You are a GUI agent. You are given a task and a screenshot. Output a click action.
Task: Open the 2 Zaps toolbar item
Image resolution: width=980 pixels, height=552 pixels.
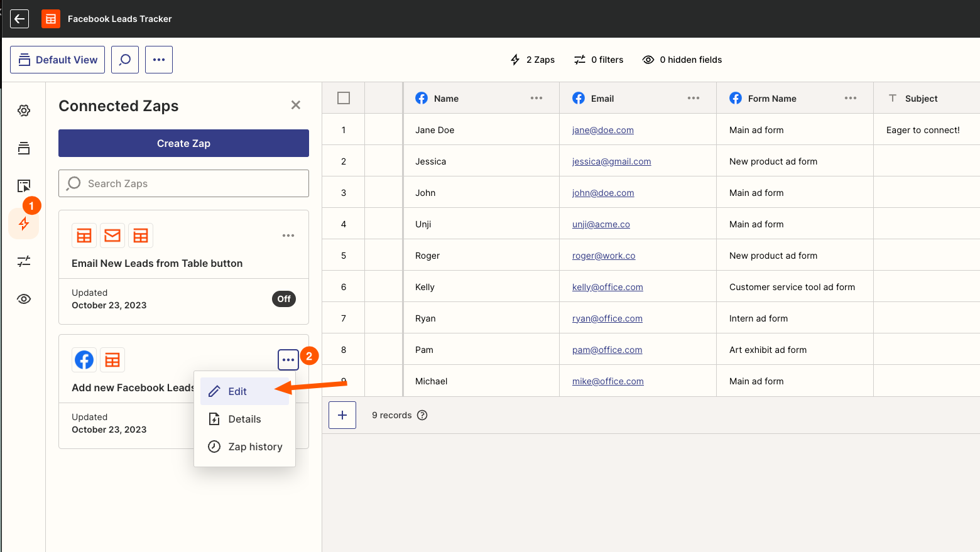(533, 60)
